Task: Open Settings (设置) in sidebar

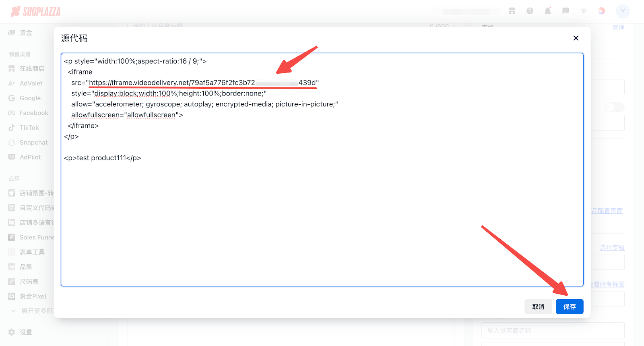Action: tap(26, 332)
